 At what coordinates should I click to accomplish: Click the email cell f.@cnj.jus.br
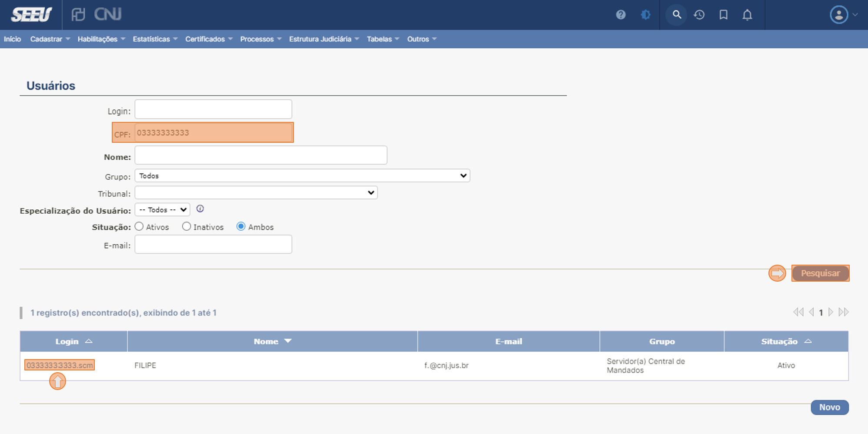446,365
